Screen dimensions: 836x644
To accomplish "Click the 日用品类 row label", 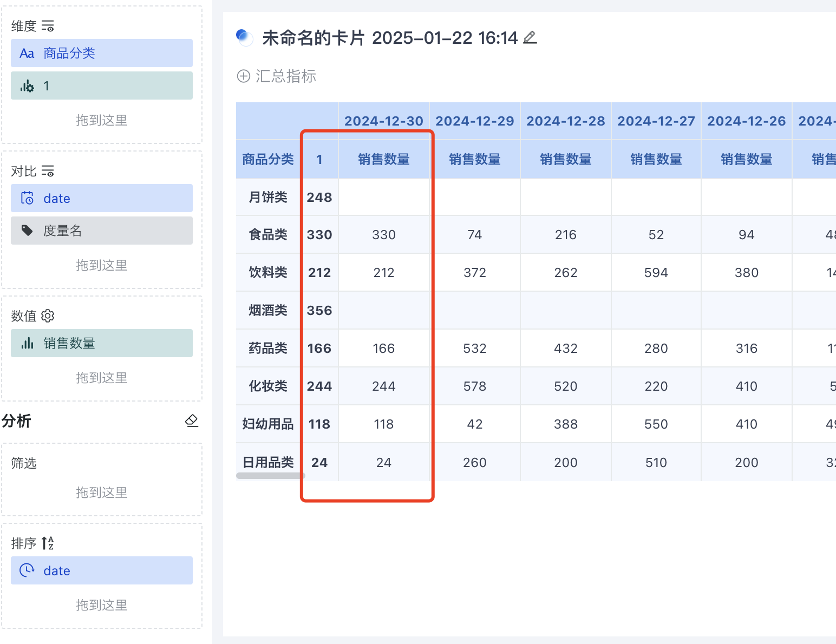I will point(268,462).
